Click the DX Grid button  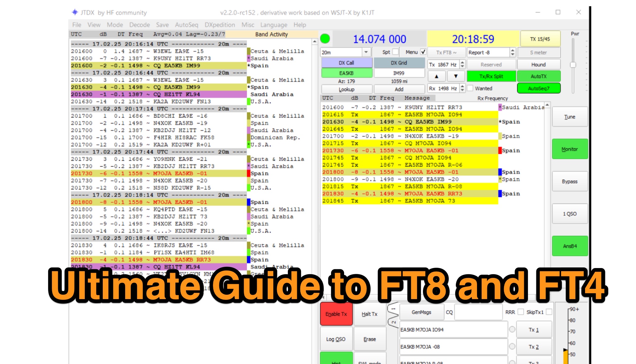click(x=399, y=63)
